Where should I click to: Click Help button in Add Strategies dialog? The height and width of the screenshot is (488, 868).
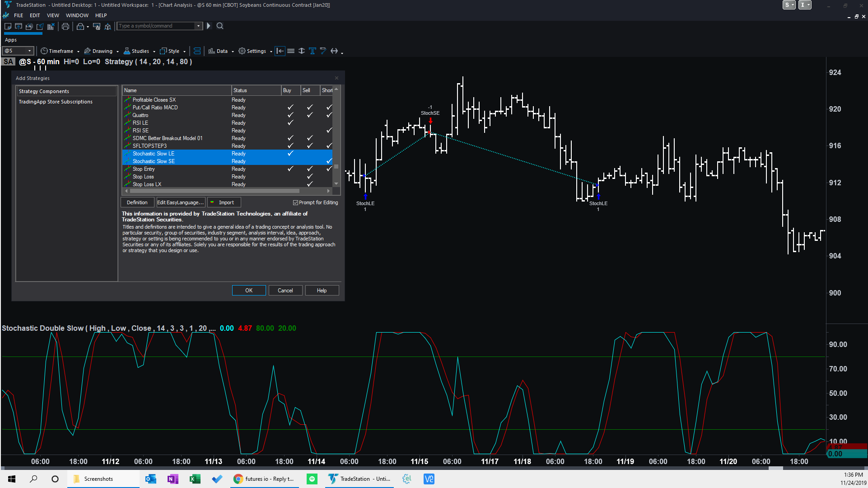pyautogui.click(x=322, y=291)
